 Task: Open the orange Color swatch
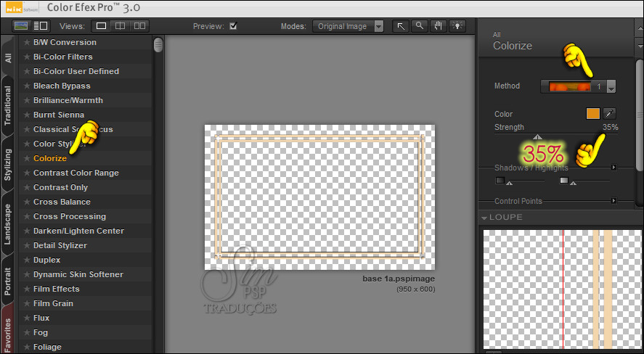[x=592, y=113]
